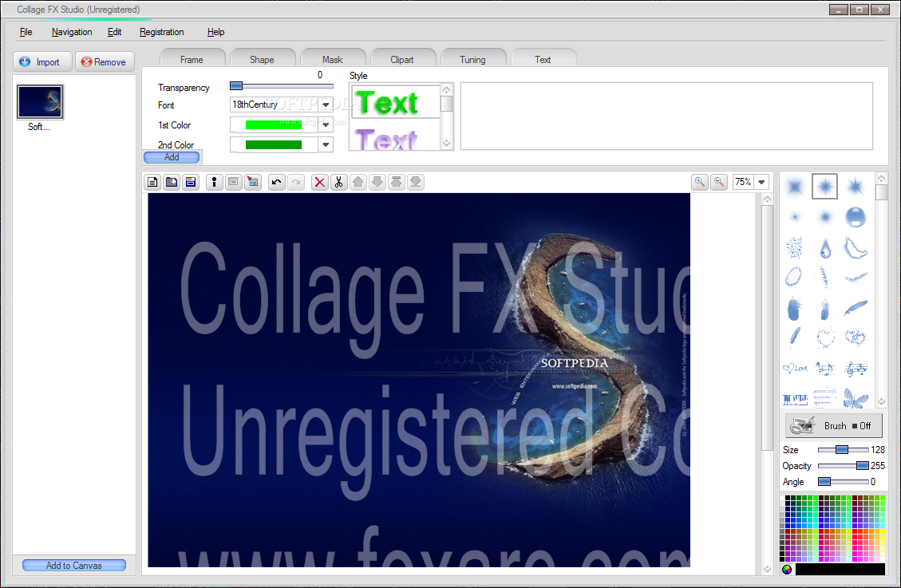Viewport: 901px width, 588px height.
Task: Open the Navigation menu
Action: [x=72, y=32]
